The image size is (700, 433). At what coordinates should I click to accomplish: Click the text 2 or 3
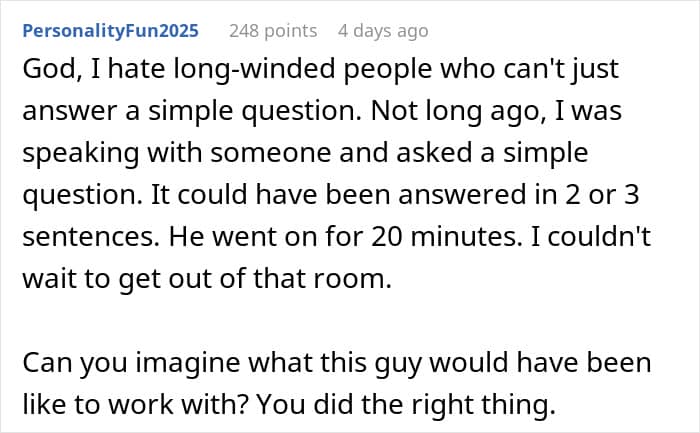point(602,195)
